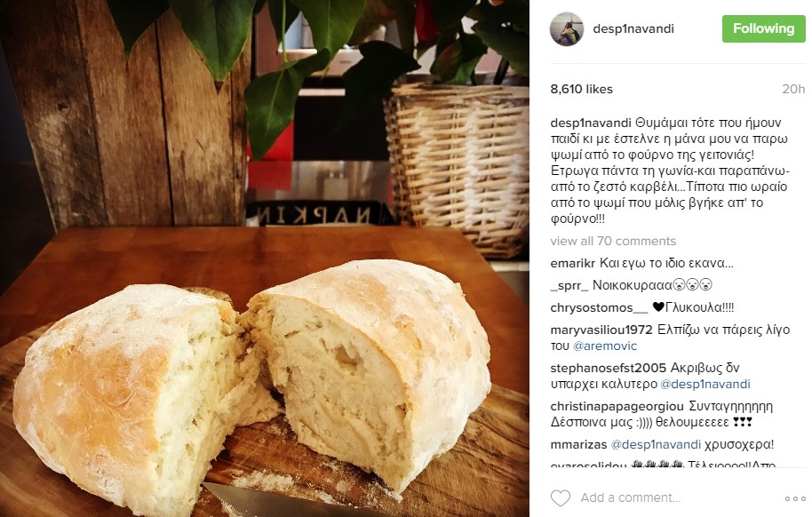Image resolution: width=812 pixels, height=517 pixels.
Task: Open the three-dot options menu
Action: (795, 499)
